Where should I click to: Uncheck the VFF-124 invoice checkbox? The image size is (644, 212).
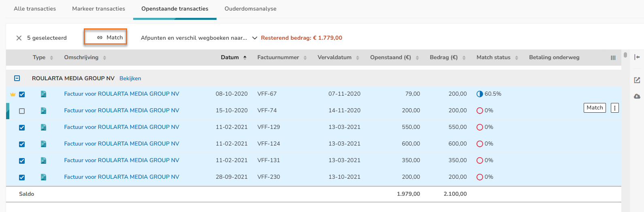click(x=22, y=144)
